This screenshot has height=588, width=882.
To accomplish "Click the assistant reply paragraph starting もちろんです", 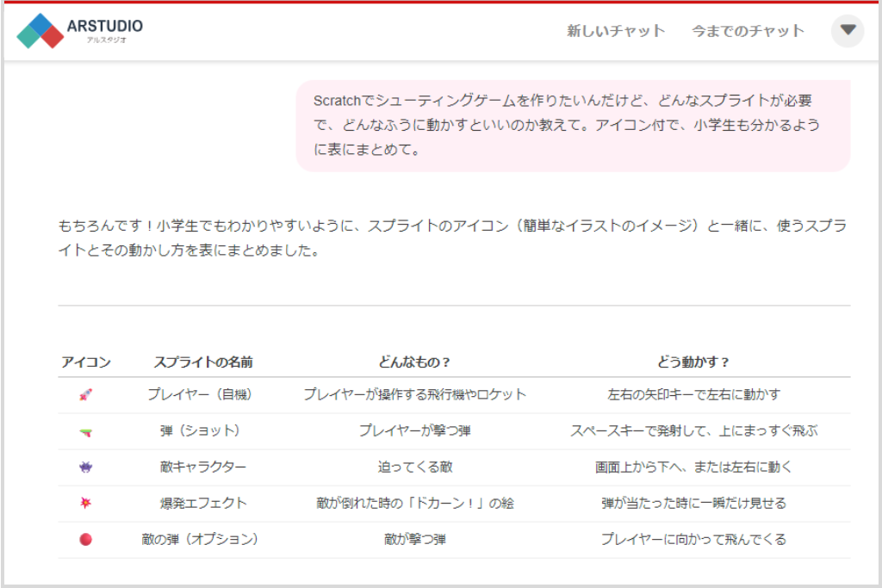I will (x=452, y=240).
